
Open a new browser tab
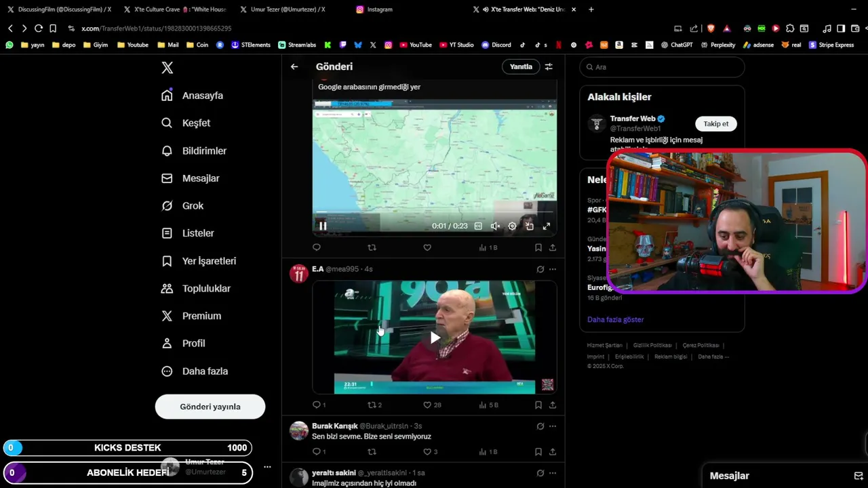[591, 9]
